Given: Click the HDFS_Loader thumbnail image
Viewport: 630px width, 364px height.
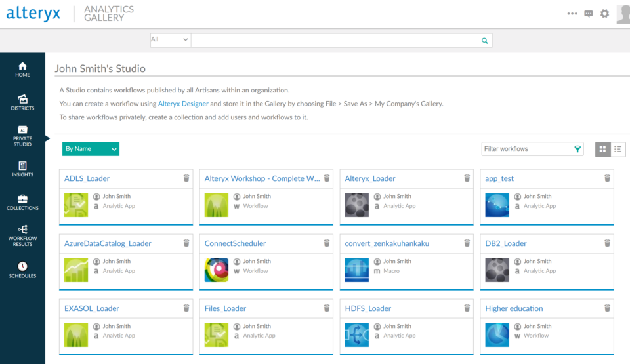Looking at the screenshot, I should pyautogui.click(x=357, y=335).
